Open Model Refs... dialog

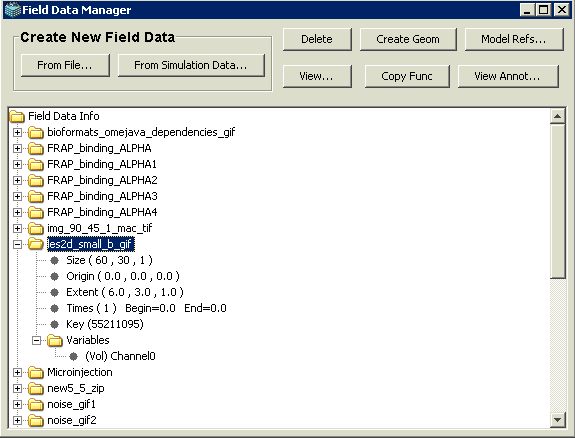(x=514, y=39)
